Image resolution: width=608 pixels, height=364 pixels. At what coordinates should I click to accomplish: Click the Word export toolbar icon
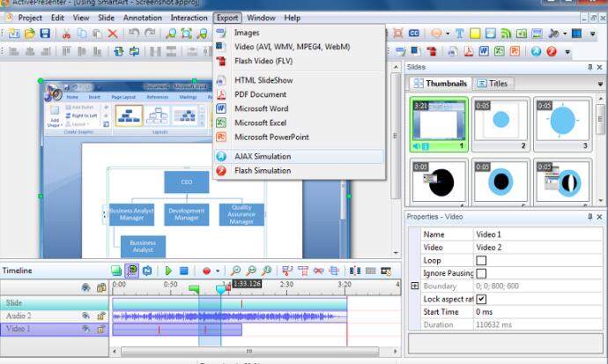coord(484,51)
